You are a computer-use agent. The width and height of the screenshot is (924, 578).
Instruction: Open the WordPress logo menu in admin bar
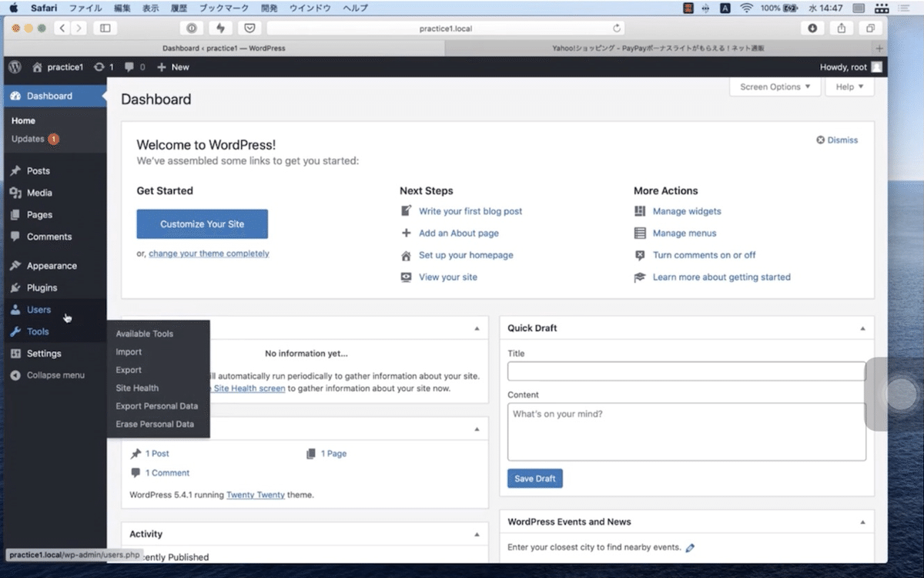point(15,67)
